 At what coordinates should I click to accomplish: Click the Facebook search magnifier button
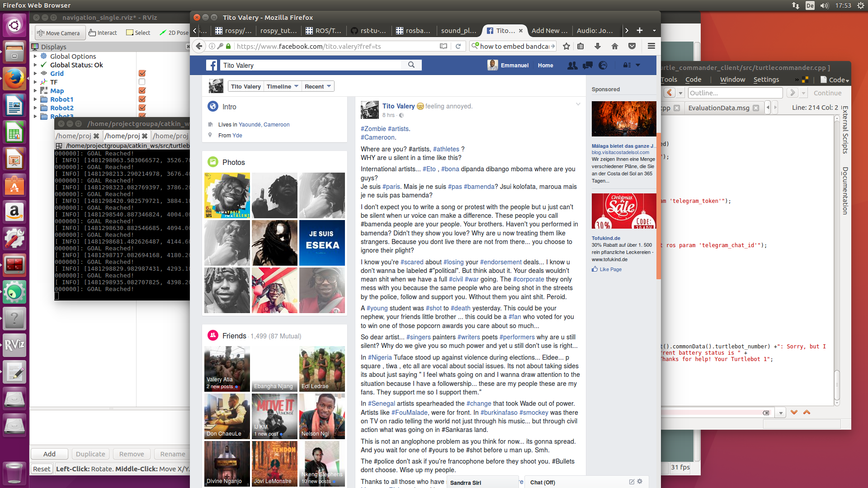point(411,65)
